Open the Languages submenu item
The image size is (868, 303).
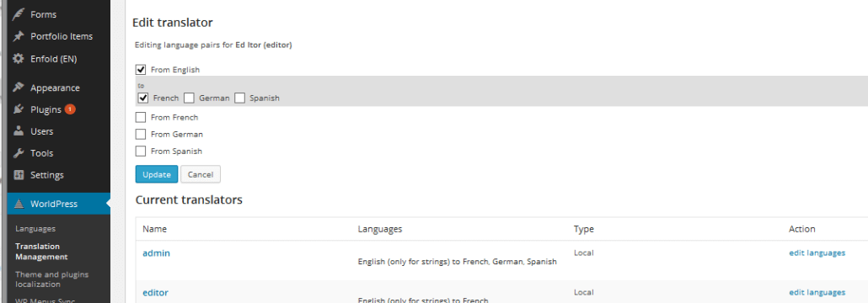click(x=35, y=228)
